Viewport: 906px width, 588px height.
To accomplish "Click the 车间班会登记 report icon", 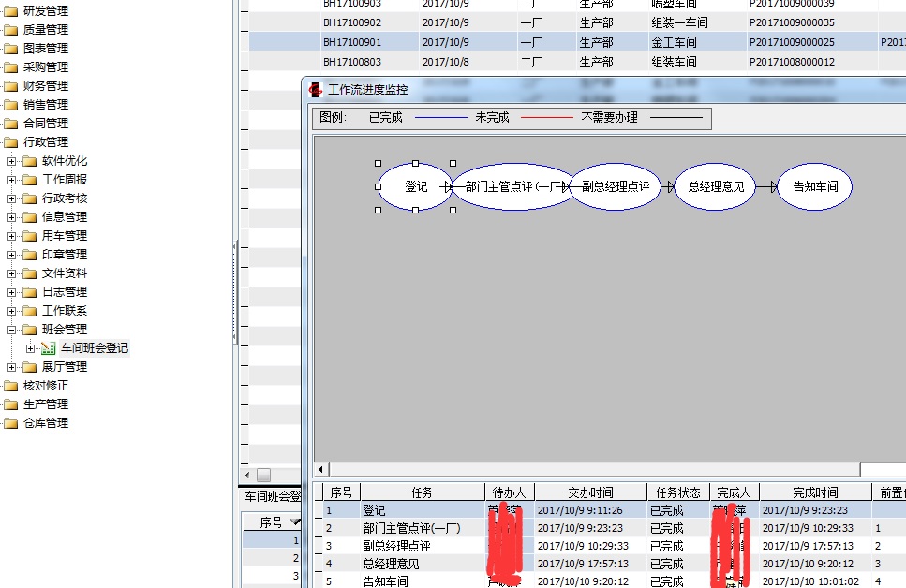I will point(49,348).
